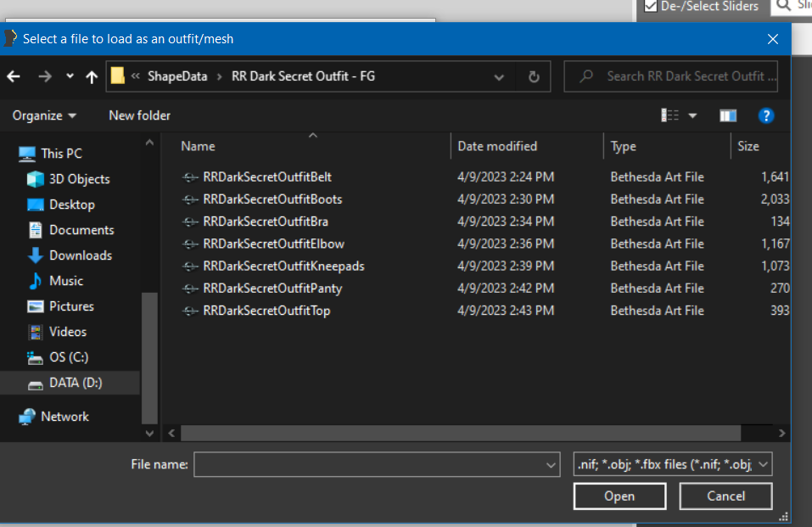
Task: Click the file icon beside RRDarkSecretOutfitBoots
Action: coord(190,200)
